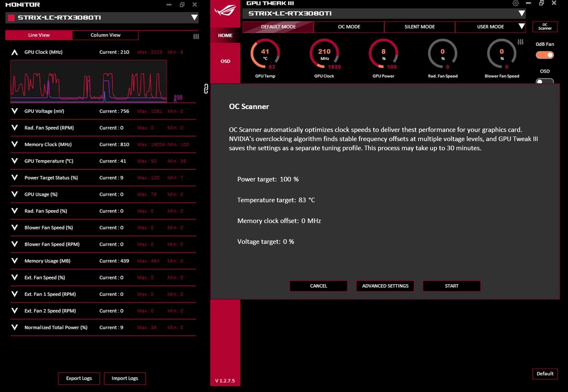Expand the Normalized Total Power (%) row

click(x=14, y=327)
